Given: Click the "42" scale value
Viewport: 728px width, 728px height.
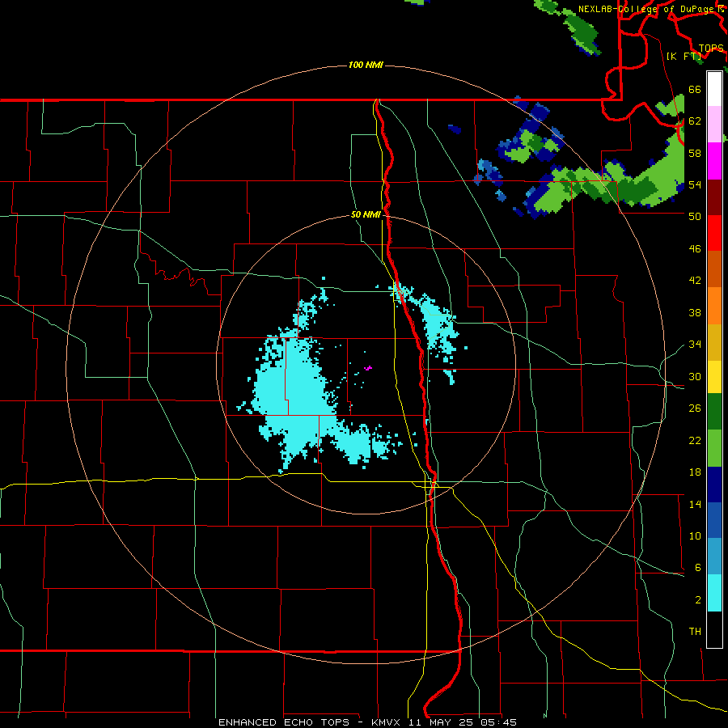Looking at the screenshot, I should 695,281.
